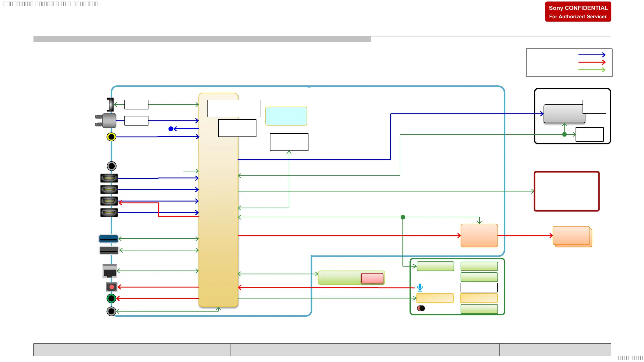Click the black USB port icon
644x362 pixels.
pyautogui.click(x=109, y=250)
